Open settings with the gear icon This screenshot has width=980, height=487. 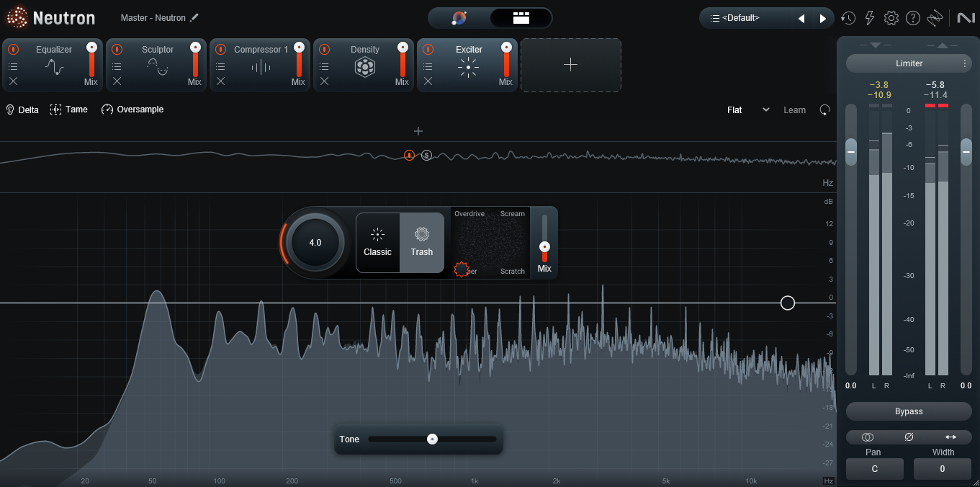click(891, 18)
